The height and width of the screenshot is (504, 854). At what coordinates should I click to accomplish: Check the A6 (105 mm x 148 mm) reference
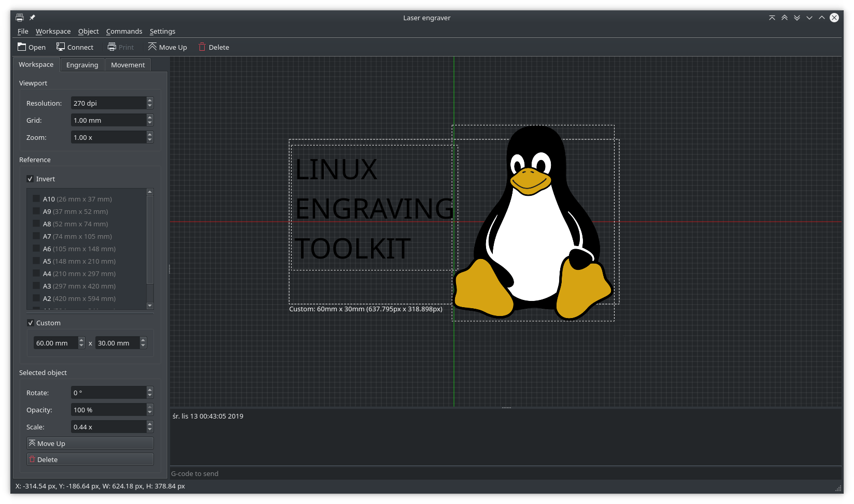[x=36, y=249]
